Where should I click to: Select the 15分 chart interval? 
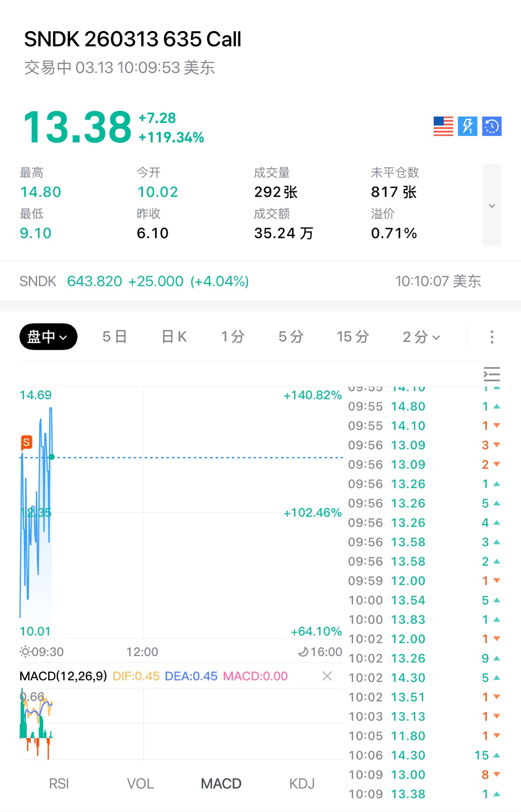(x=353, y=337)
